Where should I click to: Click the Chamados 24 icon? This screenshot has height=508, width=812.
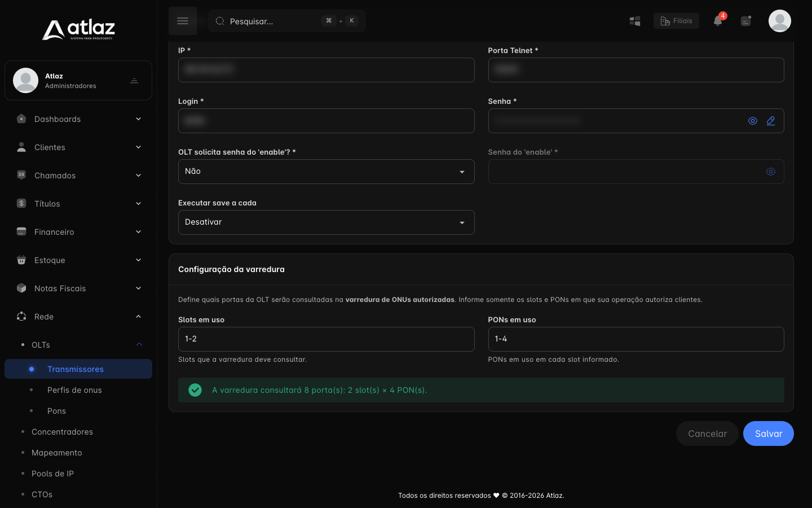(x=21, y=175)
